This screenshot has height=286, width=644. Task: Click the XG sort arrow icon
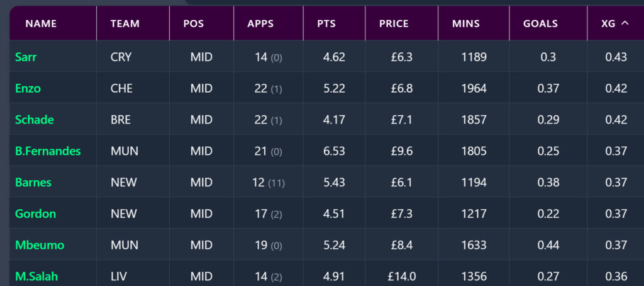tap(625, 23)
